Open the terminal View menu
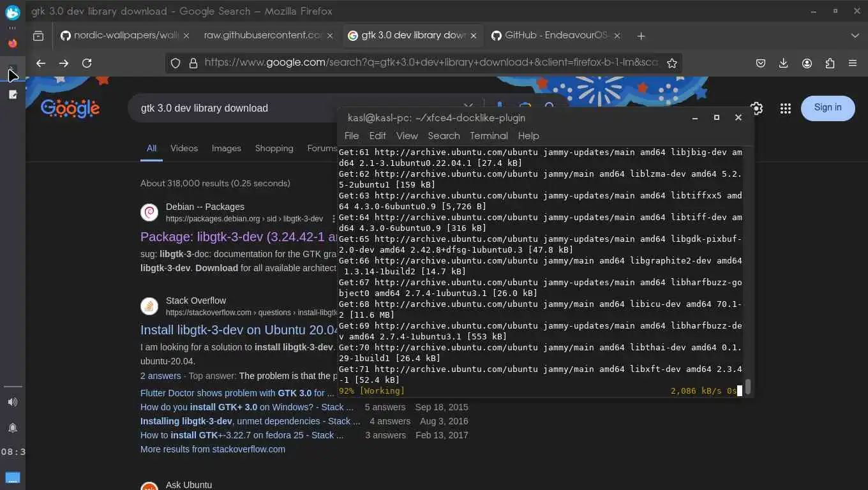Viewport: 868px width, 490px height. [407, 136]
